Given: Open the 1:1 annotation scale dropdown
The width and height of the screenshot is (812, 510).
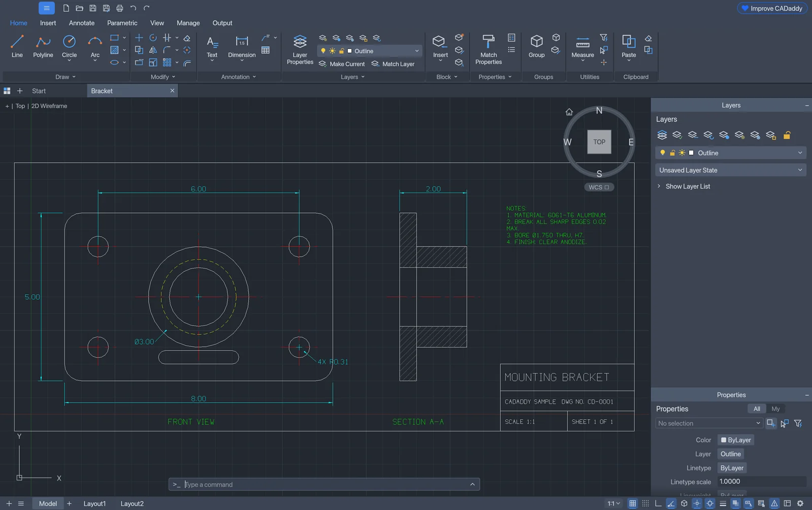Looking at the screenshot, I should point(614,503).
